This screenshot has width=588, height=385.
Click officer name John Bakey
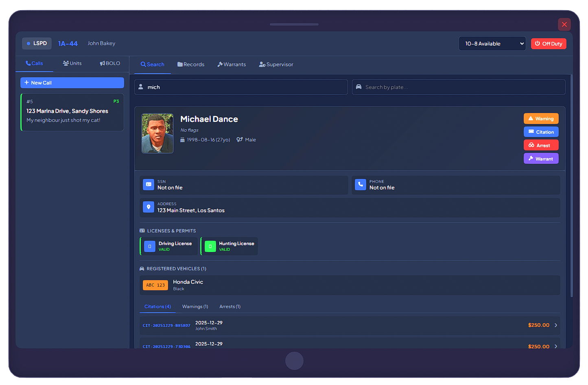(101, 44)
